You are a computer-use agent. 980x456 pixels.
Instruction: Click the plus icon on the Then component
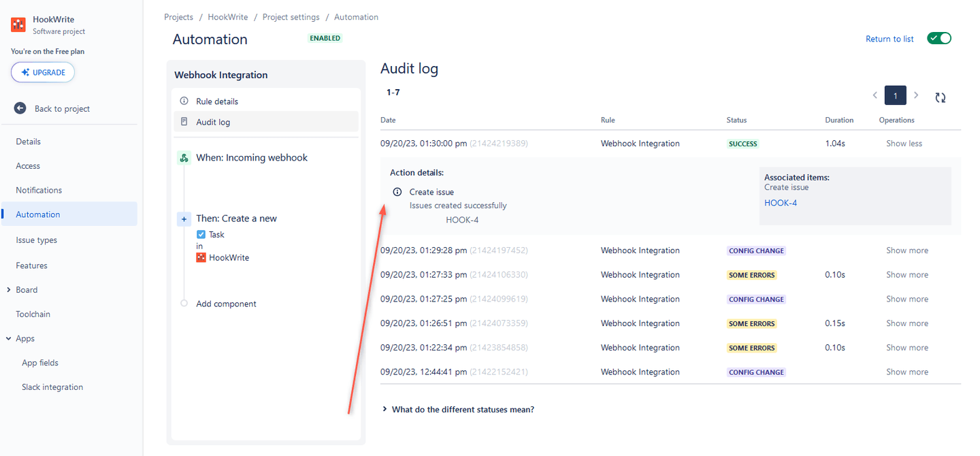pyautogui.click(x=184, y=218)
